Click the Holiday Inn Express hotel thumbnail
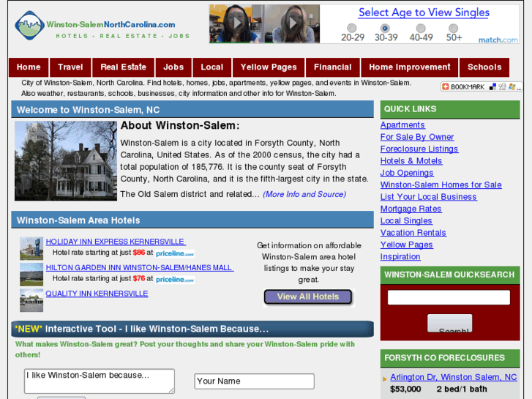The height and width of the screenshot is (399, 532). [31, 249]
